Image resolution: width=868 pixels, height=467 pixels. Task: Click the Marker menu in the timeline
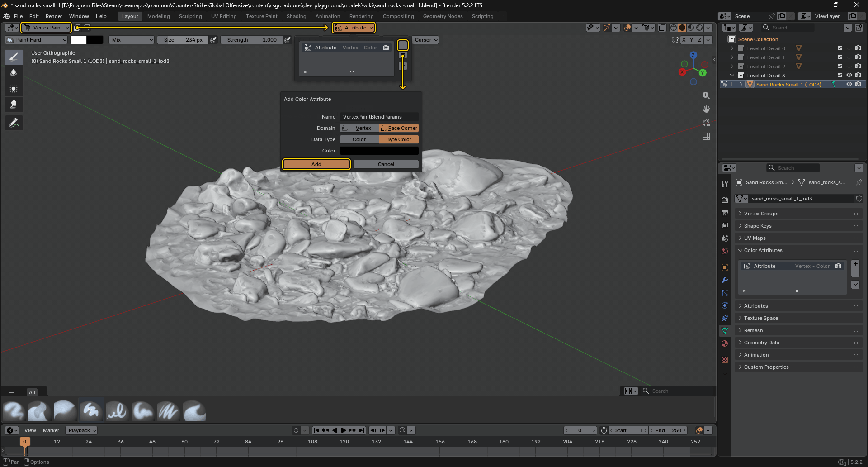[x=51, y=430]
